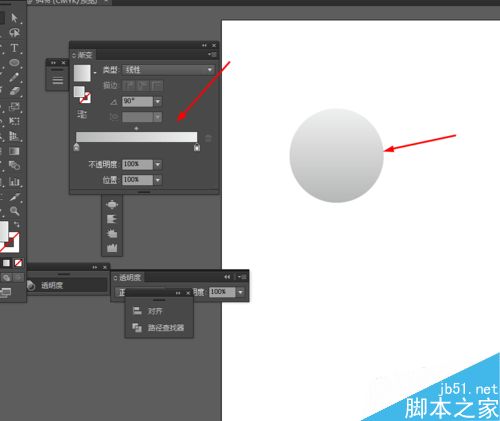Select the gradient circle on the artboard

pos(337,155)
